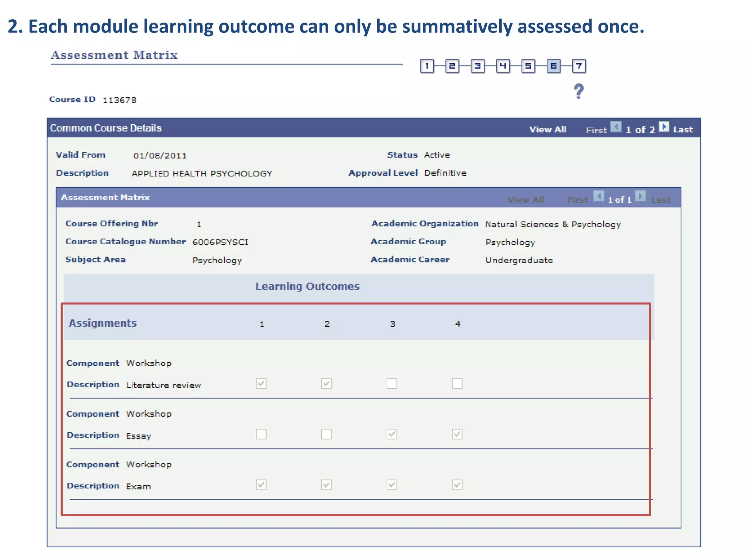Click Learning Outcomes heading
Viewport: 747px width, 560px height.
point(307,287)
